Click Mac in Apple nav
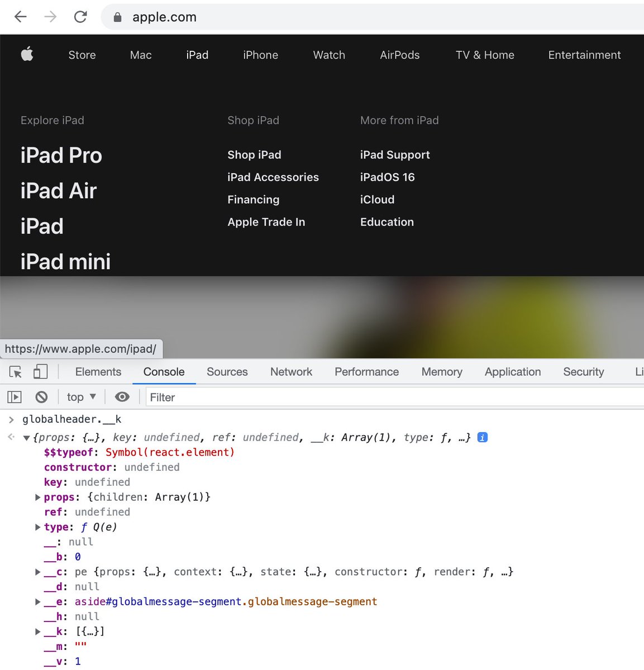Screen dimensions: 644x670 141,55
